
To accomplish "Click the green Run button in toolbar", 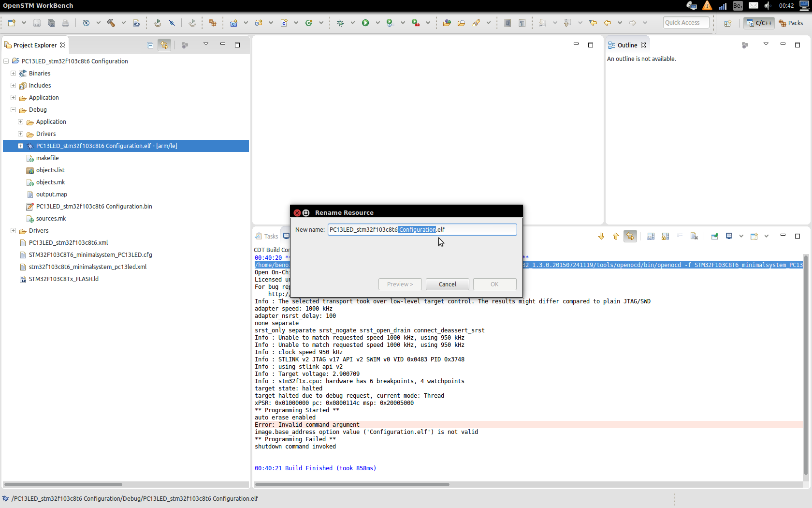I will [x=365, y=23].
